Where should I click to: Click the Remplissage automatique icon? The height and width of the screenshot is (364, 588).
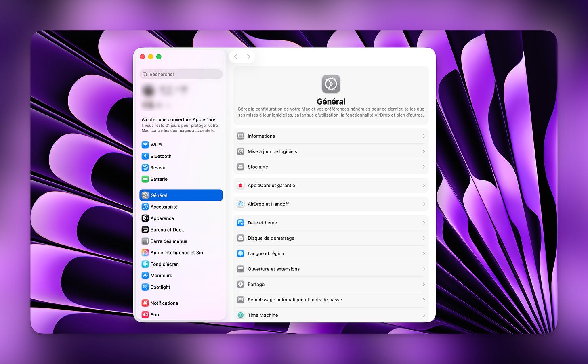(x=241, y=300)
